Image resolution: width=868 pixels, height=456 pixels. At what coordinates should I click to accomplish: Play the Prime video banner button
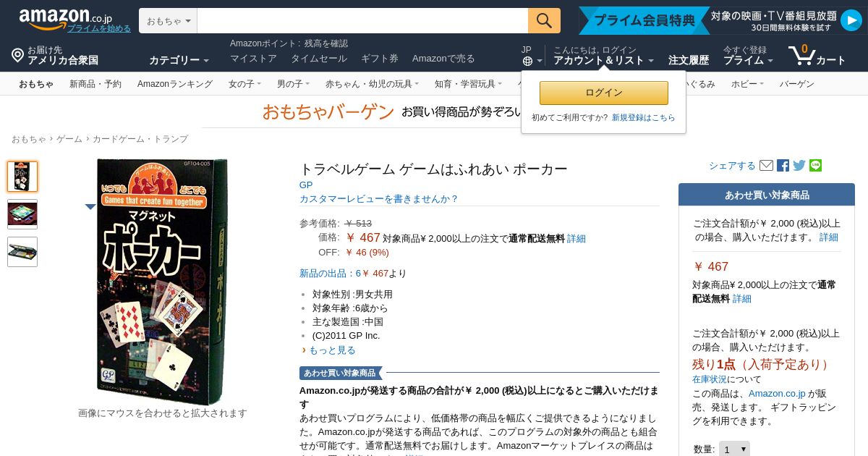[851, 20]
